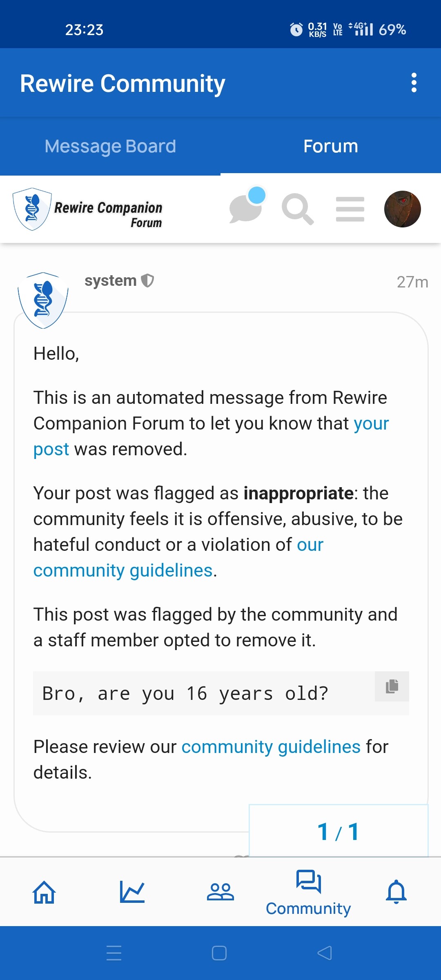Copy the quoted post code block
Image resolution: width=441 pixels, height=980 pixels.
392,686
